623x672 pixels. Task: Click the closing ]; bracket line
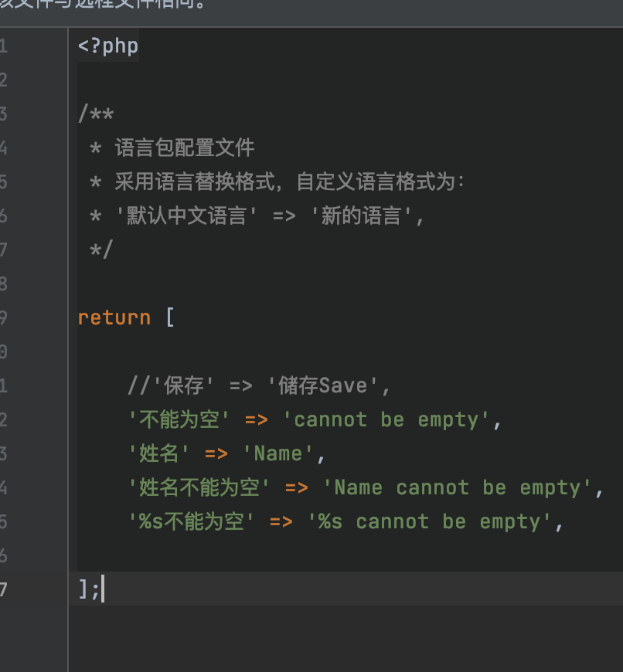pos(89,589)
